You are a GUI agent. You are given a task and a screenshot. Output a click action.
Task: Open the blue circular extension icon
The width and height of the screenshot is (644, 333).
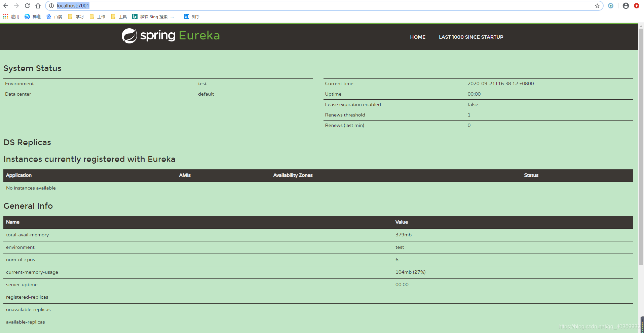coord(611,6)
